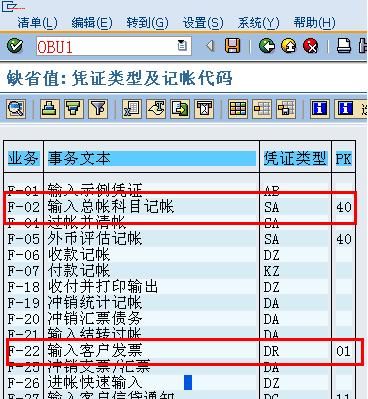Click the 凭证类型 column header
This screenshot has width=368, height=399.
(x=295, y=158)
